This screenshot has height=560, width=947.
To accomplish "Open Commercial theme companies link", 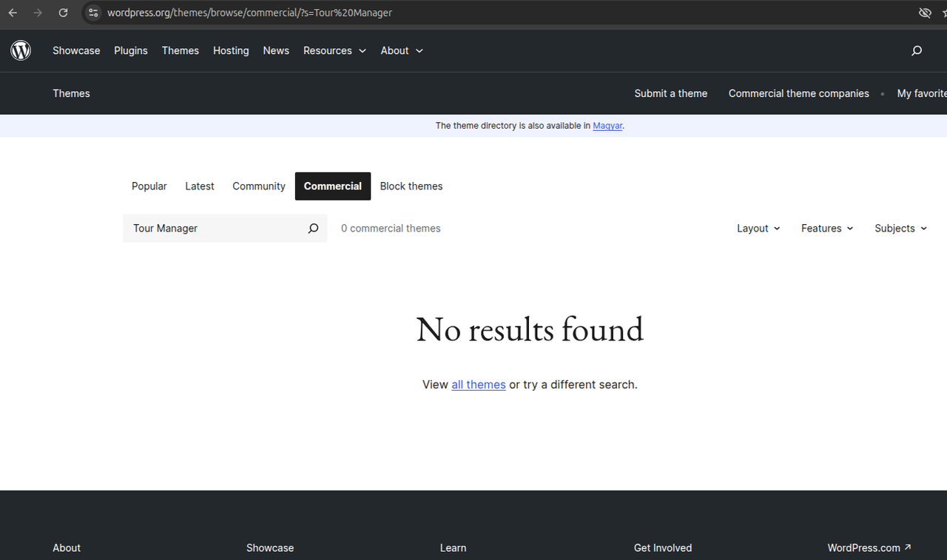I will [799, 93].
